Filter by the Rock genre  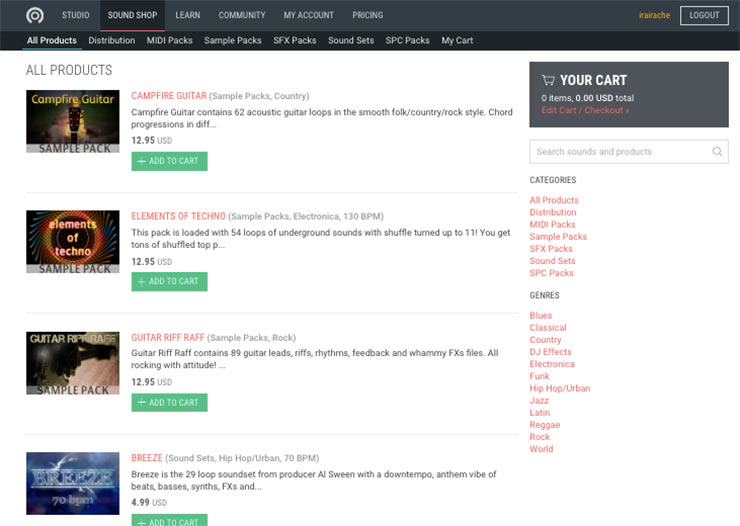coord(540,437)
